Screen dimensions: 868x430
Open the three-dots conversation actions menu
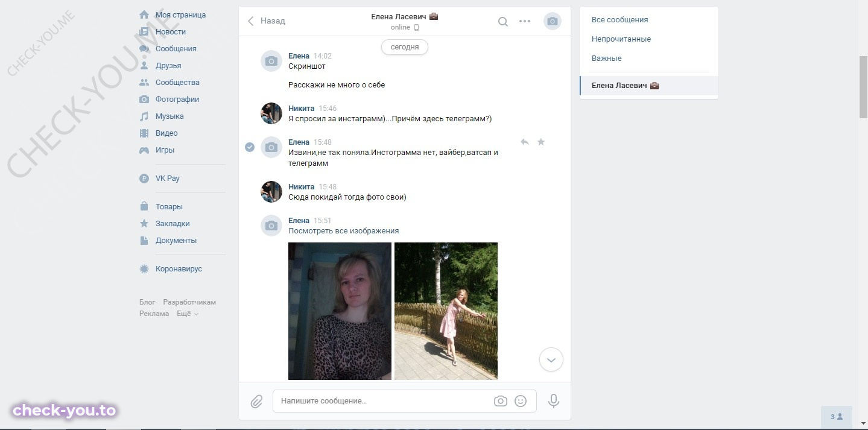pyautogui.click(x=525, y=21)
